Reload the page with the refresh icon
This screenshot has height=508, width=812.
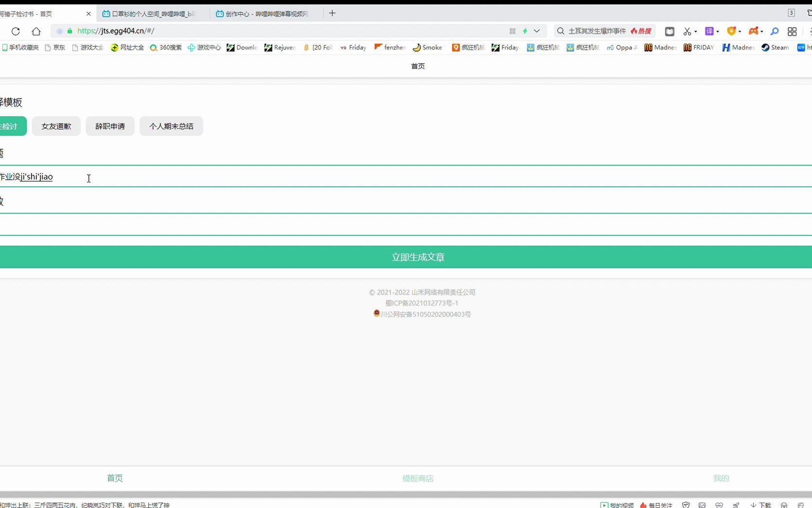pos(16,31)
